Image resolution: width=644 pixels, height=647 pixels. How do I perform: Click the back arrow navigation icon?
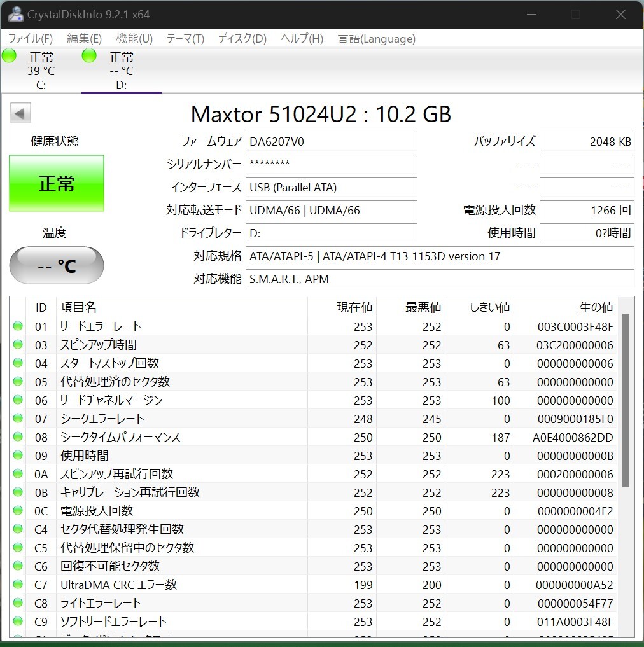click(20, 113)
